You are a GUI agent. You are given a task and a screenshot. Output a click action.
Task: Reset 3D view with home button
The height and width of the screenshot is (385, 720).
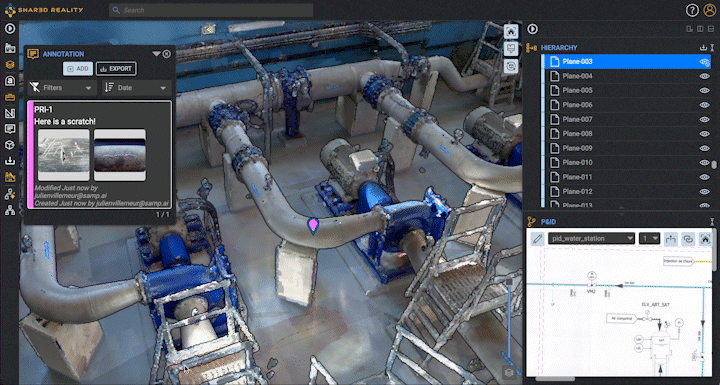pyautogui.click(x=511, y=31)
